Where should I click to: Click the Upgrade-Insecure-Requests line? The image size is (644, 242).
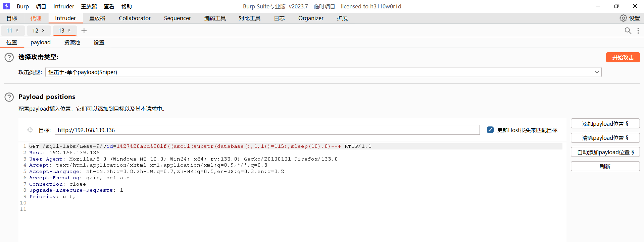click(76, 190)
